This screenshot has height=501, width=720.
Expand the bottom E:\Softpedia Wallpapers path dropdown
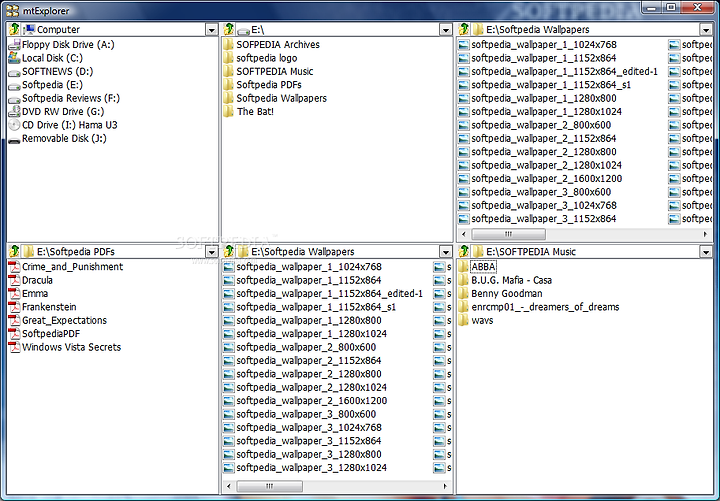point(445,252)
